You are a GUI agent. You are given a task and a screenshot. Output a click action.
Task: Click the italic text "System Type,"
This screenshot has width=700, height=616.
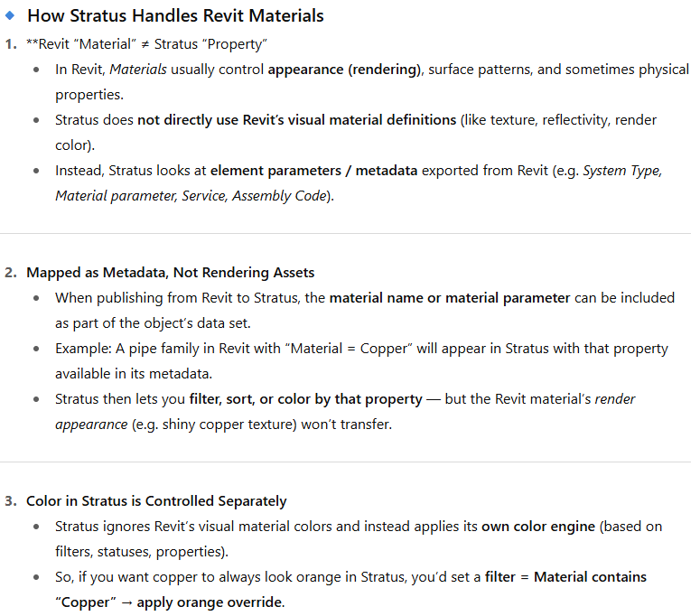(x=621, y=171)
